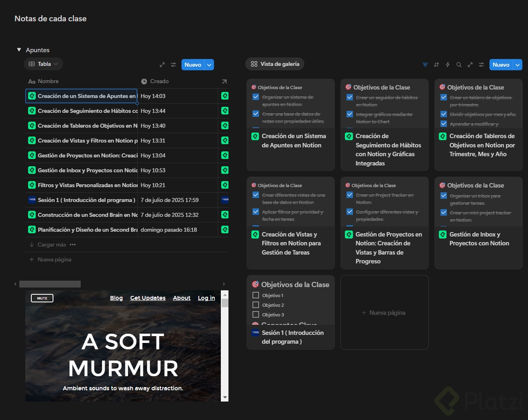Click the MUTE button in A Soft Murmur
The image size is (528, 420).
[x=42, y=298]
